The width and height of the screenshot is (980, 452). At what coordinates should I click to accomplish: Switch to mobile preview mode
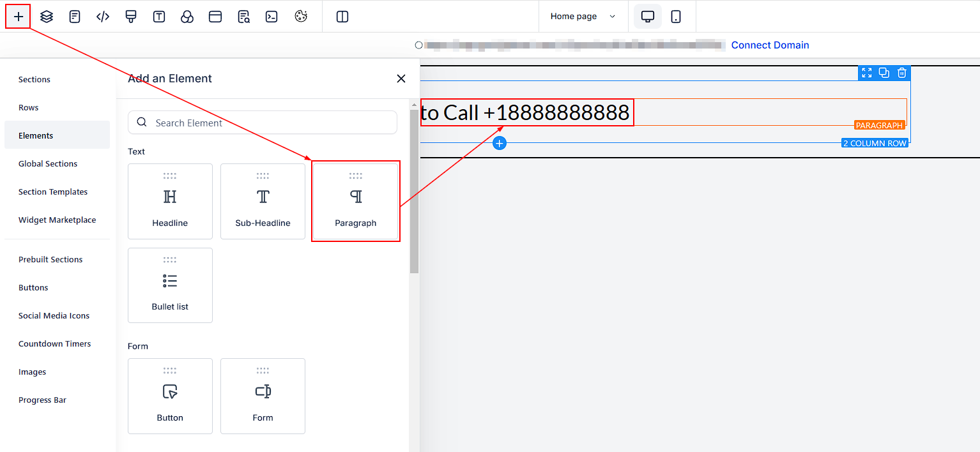[675, 17]
